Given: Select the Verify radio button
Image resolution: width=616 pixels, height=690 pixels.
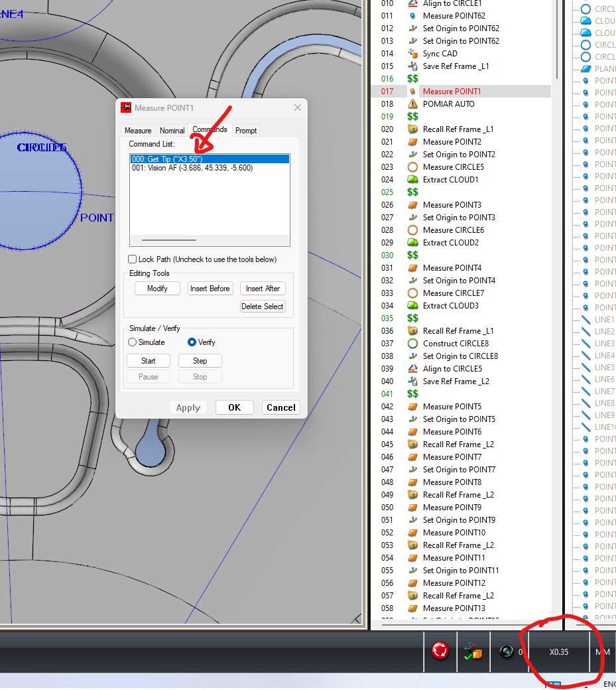Looking at the screenshot, I should (x=192, y=342).
